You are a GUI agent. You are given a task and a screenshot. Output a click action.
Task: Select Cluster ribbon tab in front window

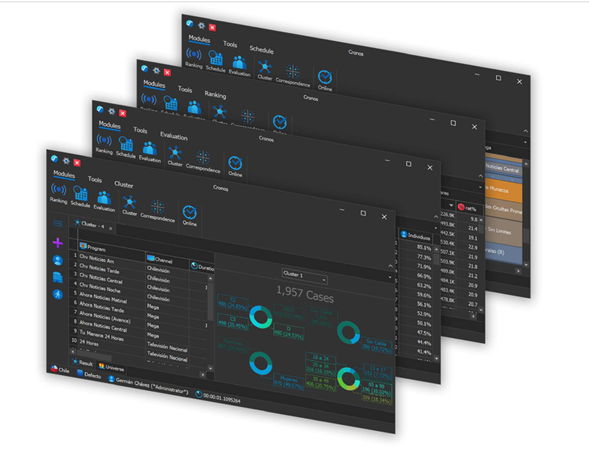pos(124,184)
